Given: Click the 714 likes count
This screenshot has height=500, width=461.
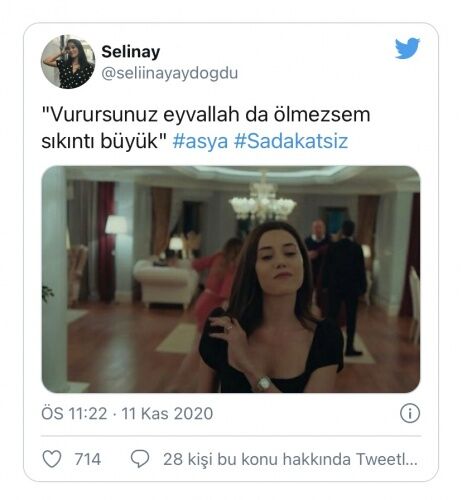Looking at the screenshot, I should (x=87, y=459).
